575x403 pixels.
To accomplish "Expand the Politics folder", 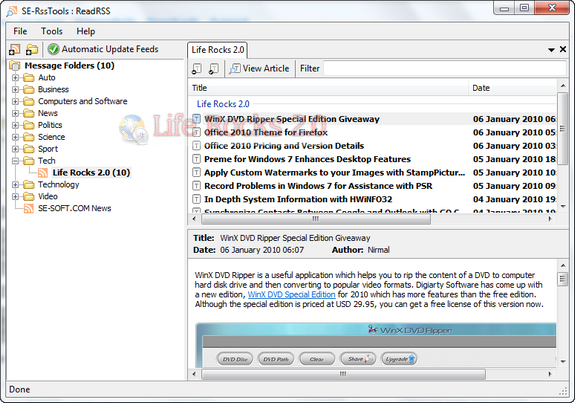I will point(15,125).
